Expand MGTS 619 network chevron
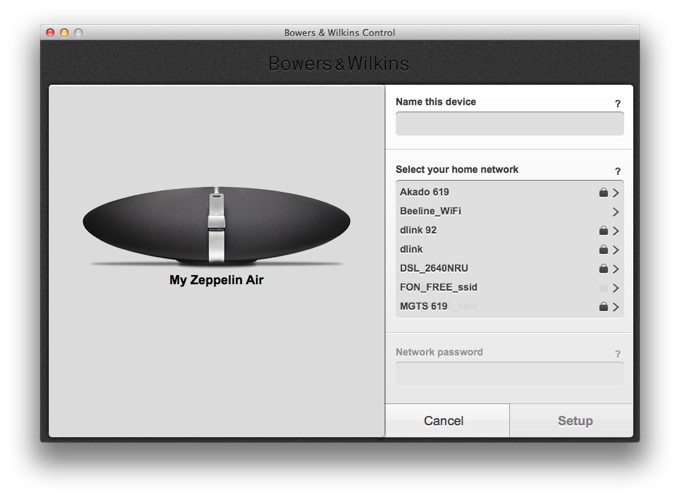This screenshot has height=498, width=680. pyautogui.click(x=616, y=307)
